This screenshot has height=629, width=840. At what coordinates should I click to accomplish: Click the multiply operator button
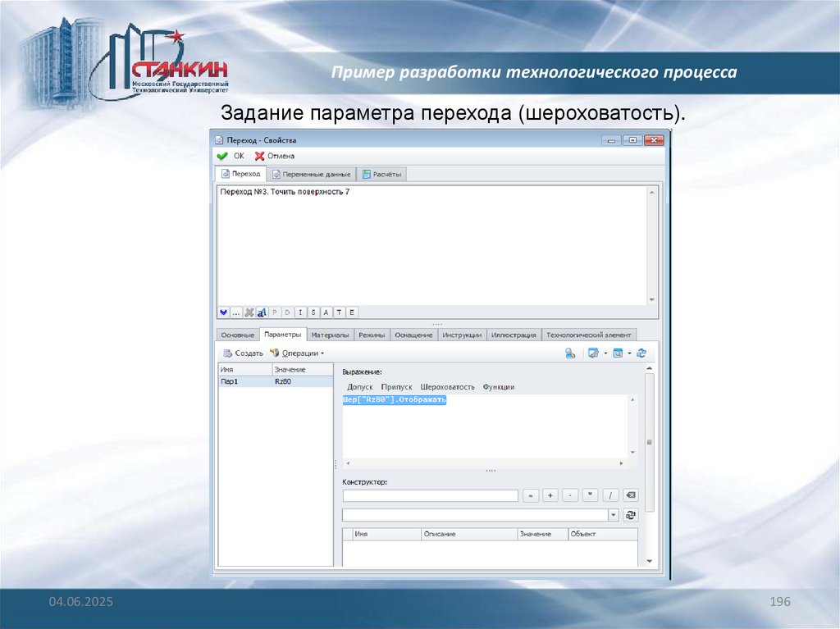point(590,495)
